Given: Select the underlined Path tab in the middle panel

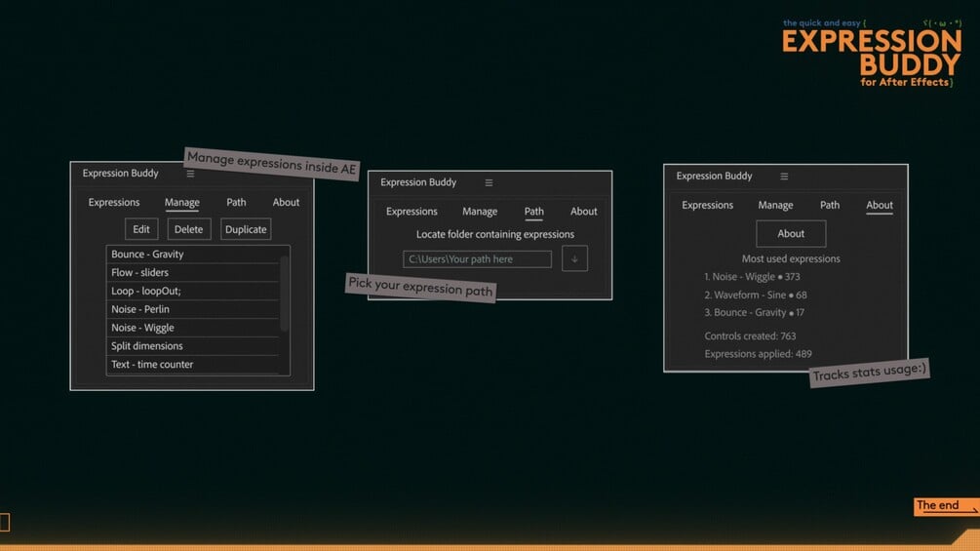Looking at the screenshot, I should [533, 212].
